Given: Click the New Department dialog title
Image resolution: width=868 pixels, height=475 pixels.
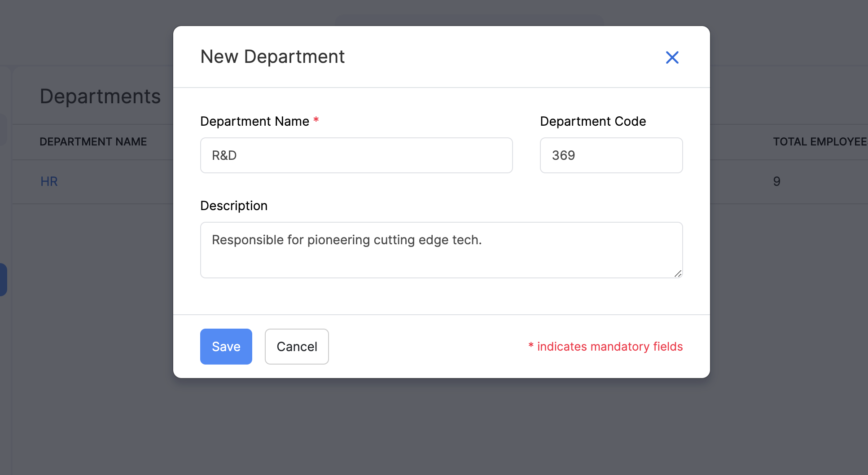Looking at the screenshot, I should (272, 56).
